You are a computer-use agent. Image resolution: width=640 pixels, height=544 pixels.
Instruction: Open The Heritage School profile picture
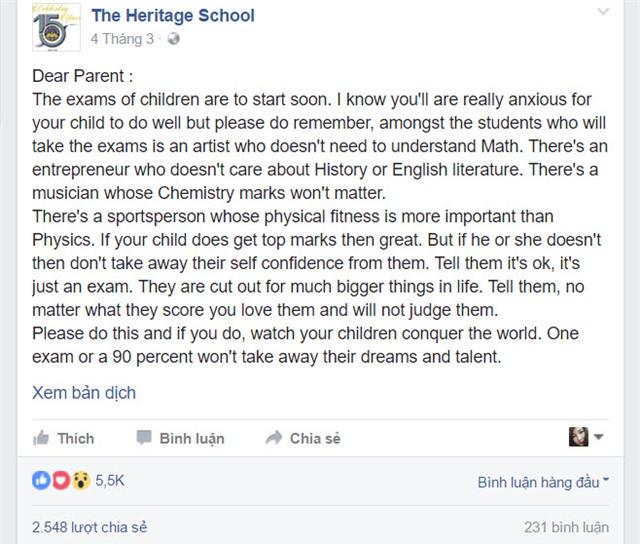(x=56, y=27)
